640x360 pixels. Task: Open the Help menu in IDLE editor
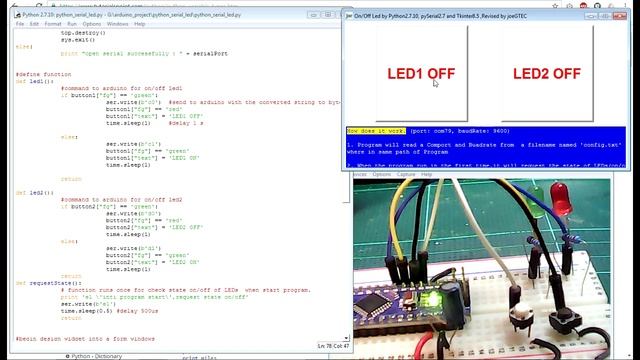click(140, 24)
